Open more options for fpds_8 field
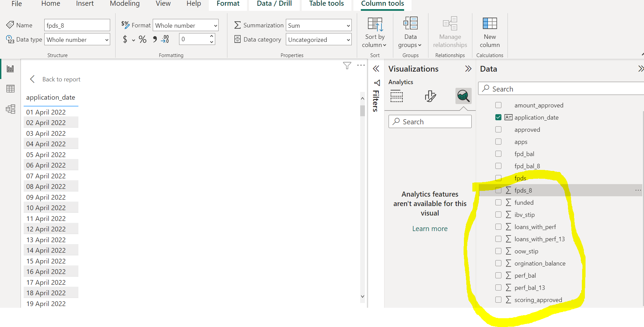Screen dimensions: 644x327 coord(638,190)
